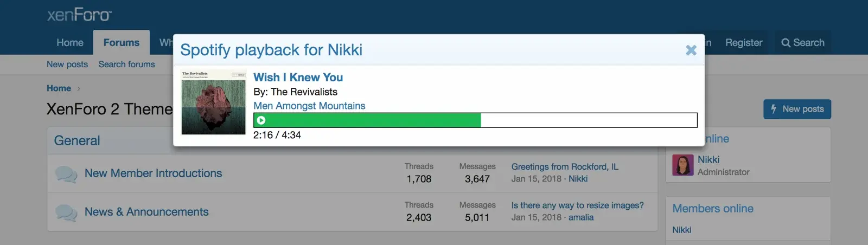The width and height of the screenshot is (868, 245).
Task: Click the xenForo logo
Action: (79, 15)
